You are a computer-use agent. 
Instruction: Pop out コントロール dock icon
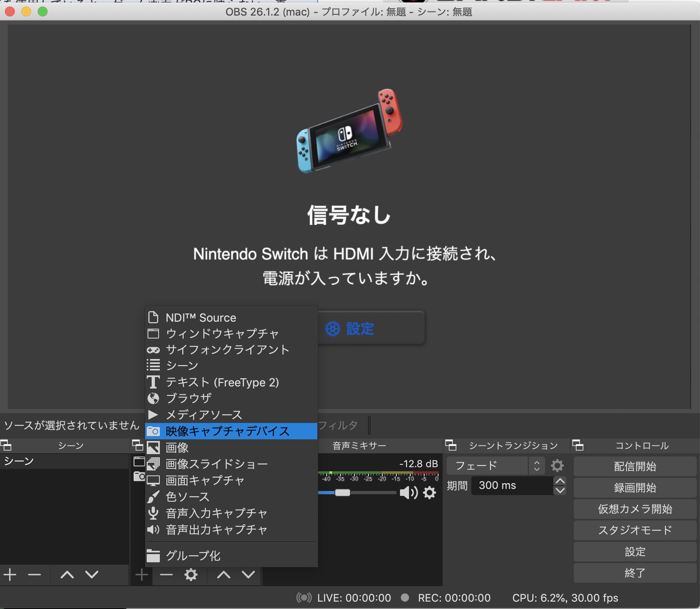click(578, 445)
